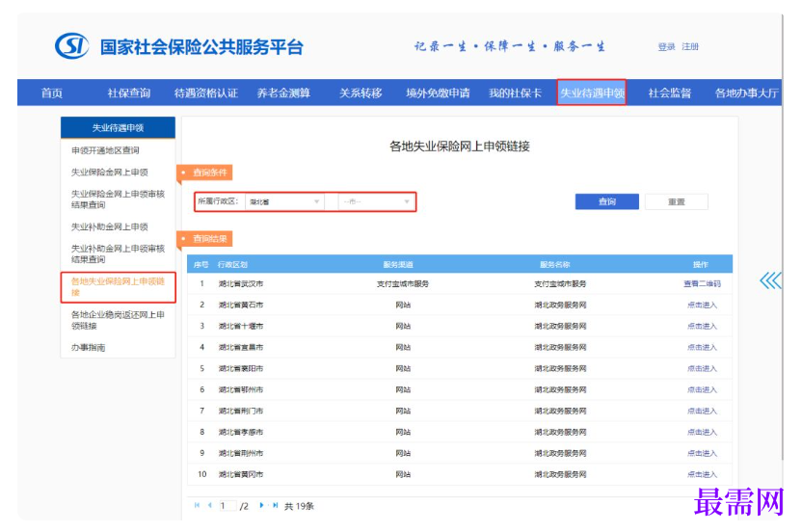Switch to 失业待遇申领 navigation tab
Screen dimensions: 802x532
pos(592,93)
